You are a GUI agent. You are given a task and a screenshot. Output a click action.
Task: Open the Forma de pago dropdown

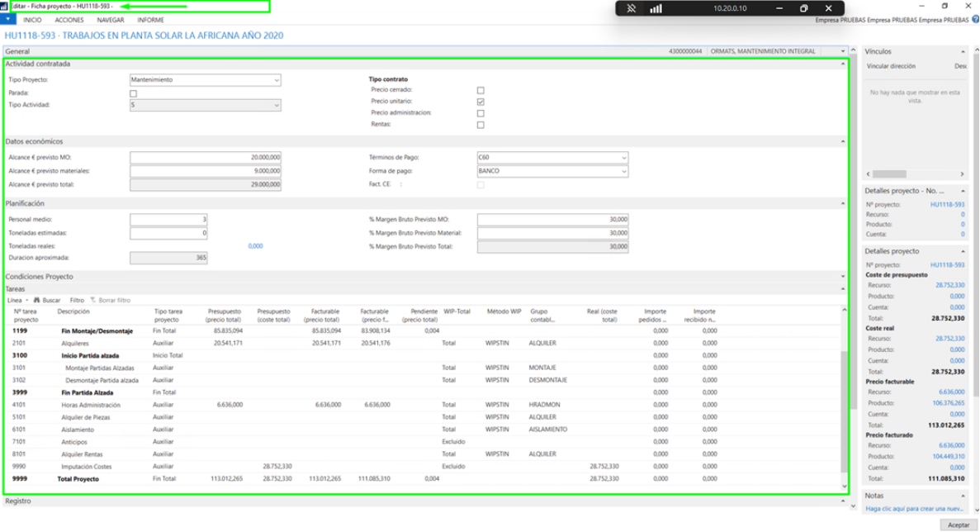click(623, 172)
